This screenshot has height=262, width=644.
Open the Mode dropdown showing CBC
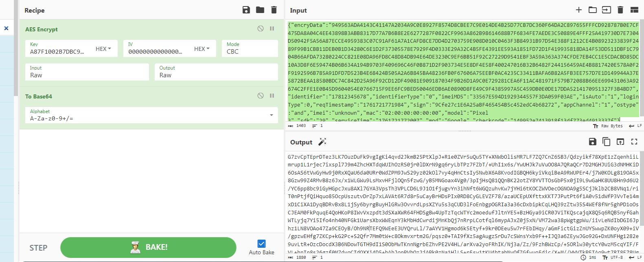(250, 48)
